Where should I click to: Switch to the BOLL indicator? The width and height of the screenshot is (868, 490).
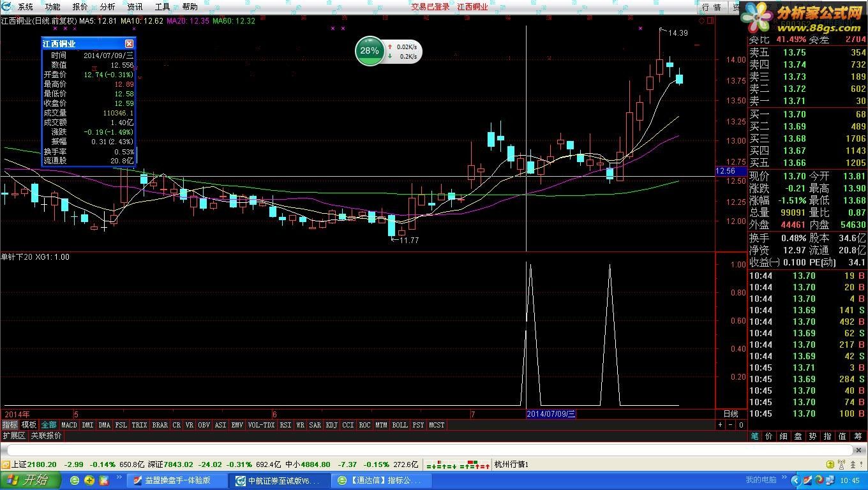[400, 425]
